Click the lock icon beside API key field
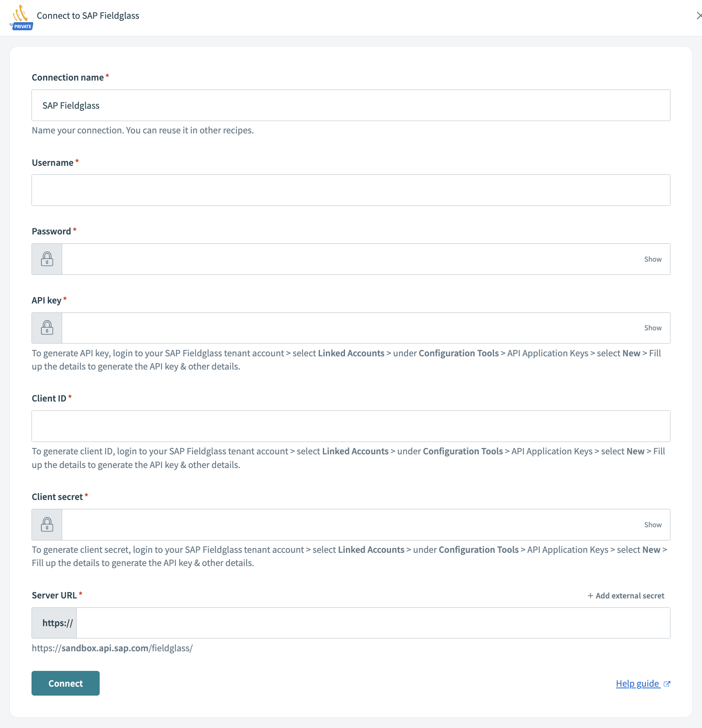Viewport: 702px width, 728px height. click(x=47, y=328)
